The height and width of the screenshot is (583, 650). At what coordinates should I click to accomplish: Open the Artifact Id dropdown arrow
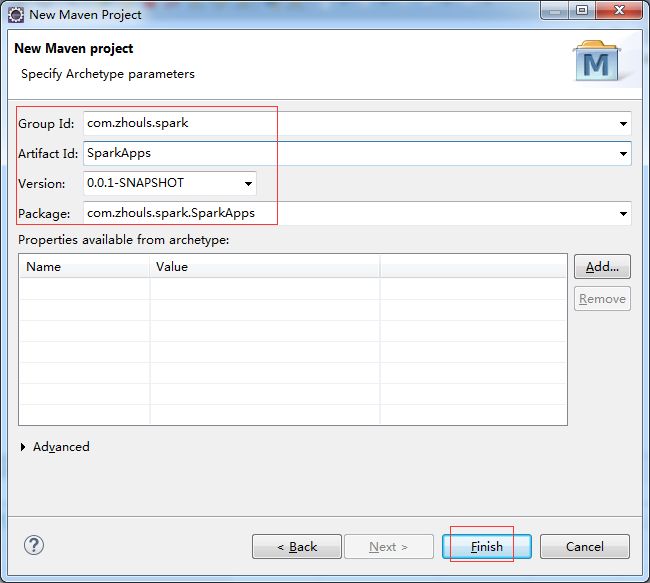click(623, 154)
